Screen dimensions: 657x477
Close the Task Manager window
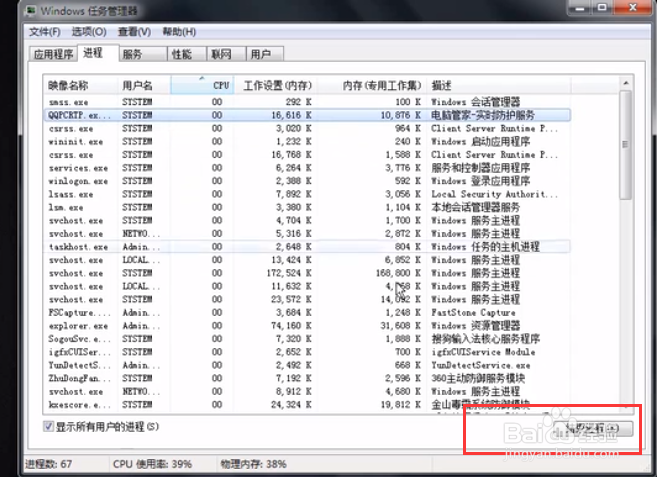(x=633, y=8)
